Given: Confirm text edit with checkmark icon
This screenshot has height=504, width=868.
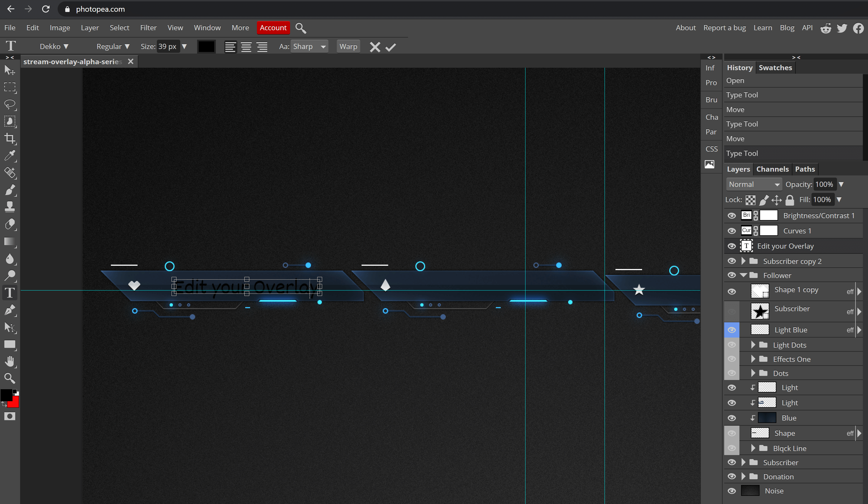Looking at the screenshot, I should pos(390,47).
